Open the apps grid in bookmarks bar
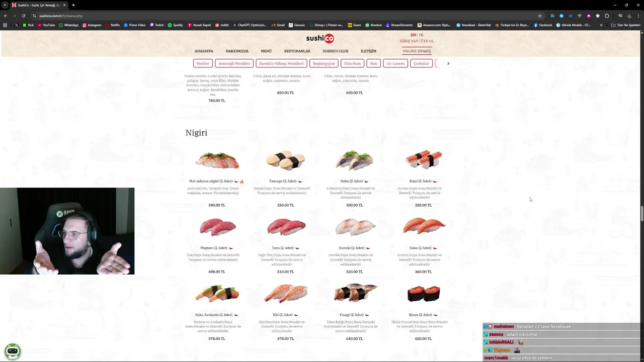The image size is (644, 362). coord(6,25)
